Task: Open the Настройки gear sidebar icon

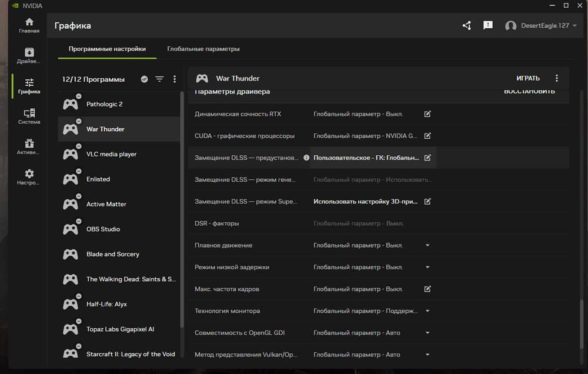Action: click(x=29, y=177)
